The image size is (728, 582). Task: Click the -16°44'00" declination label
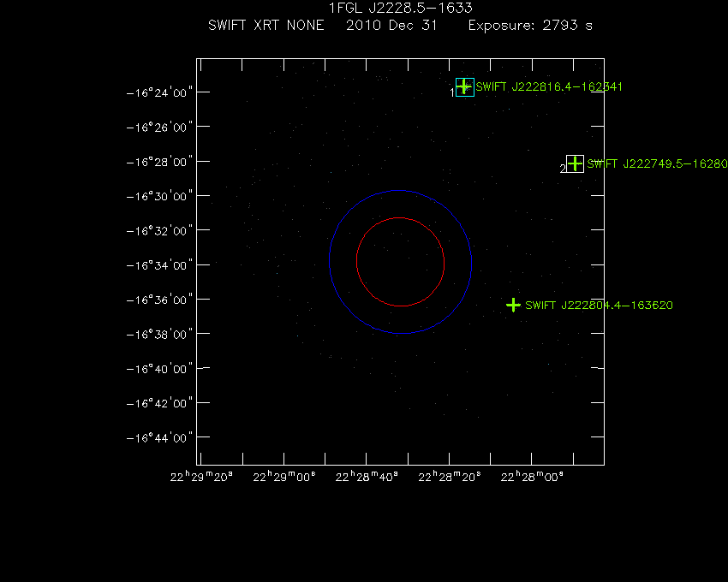(x=159, y=437)
